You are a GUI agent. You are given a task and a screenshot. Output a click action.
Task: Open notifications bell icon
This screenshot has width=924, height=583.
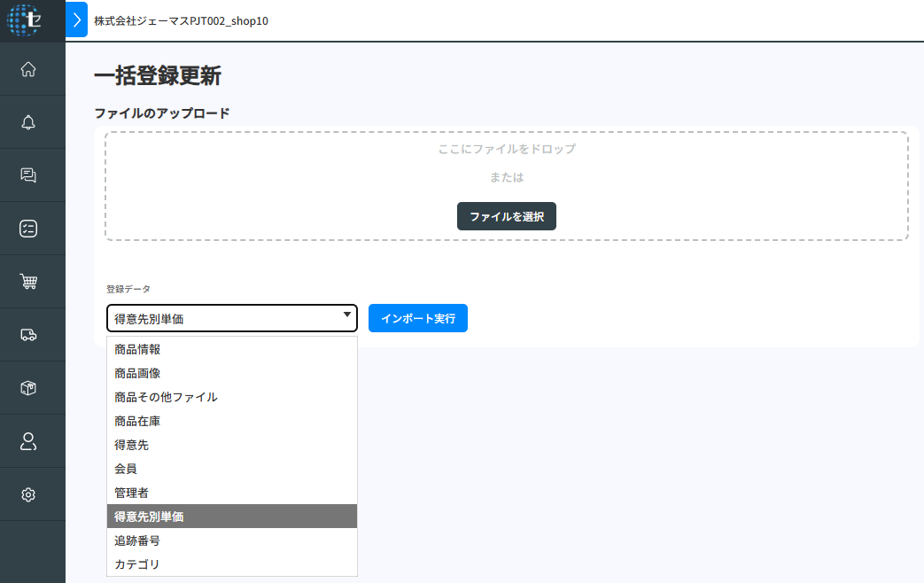[28, 122]
